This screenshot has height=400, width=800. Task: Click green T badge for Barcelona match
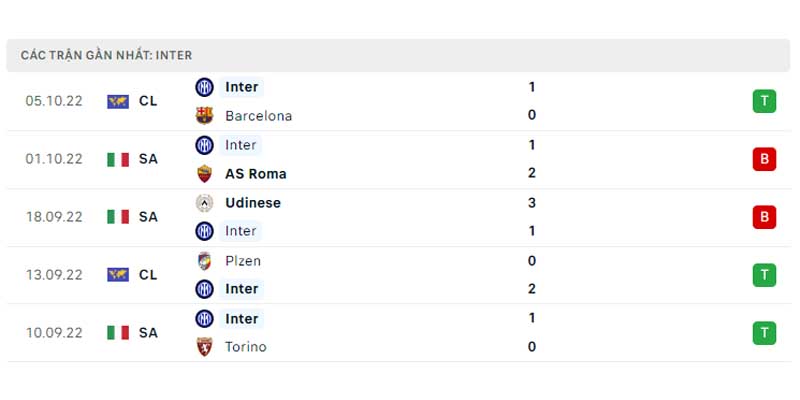[764, 101]
